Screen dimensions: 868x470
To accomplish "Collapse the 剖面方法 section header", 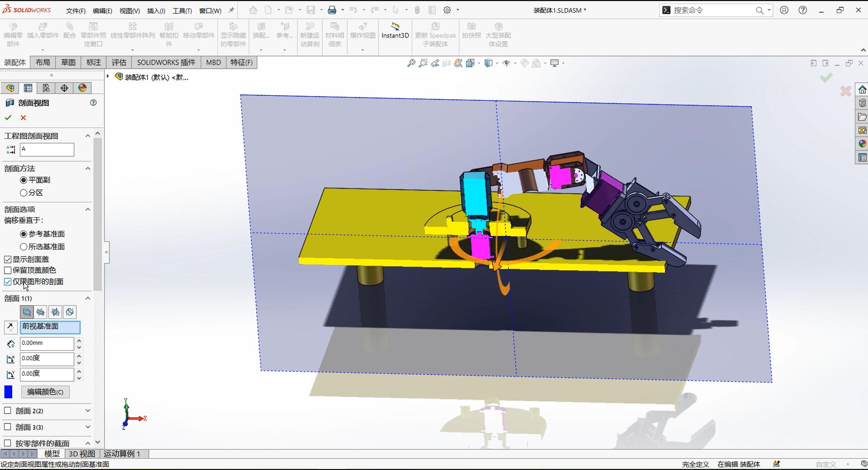I will (x=88, y=169).
